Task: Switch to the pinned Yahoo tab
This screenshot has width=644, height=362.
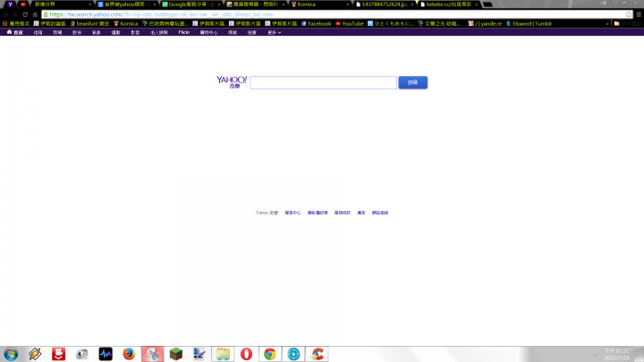Action: click(10, 4)
